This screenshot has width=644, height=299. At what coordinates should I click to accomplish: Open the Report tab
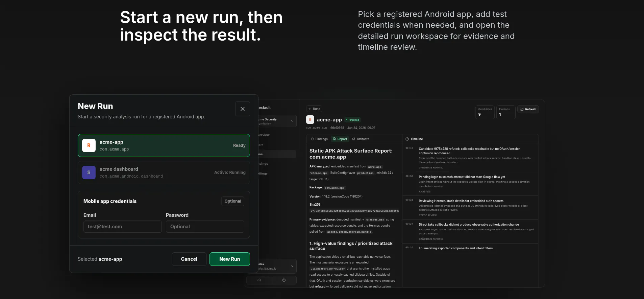[x=340, y=139]
